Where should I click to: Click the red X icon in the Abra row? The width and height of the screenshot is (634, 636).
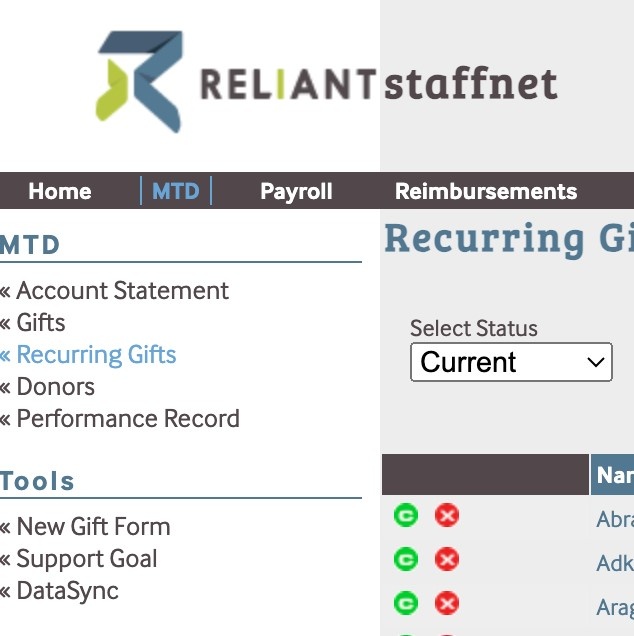[447, 515]
